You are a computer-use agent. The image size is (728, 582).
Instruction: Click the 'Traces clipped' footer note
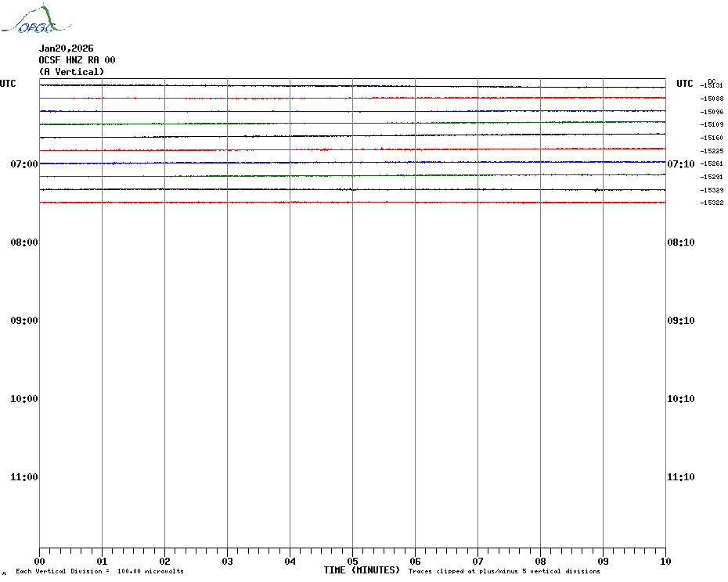(x=504, y=572)
